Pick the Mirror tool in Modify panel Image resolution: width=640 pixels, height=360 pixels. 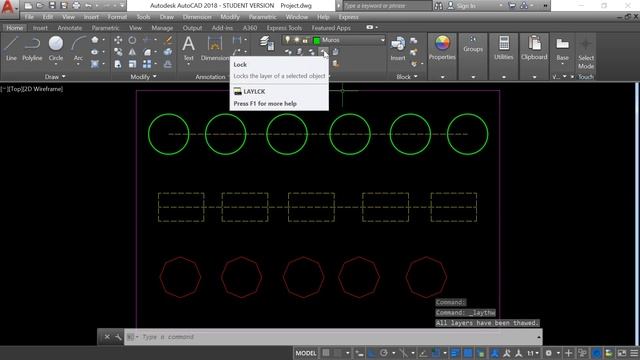pyautogui.click(x=132, y=52)
